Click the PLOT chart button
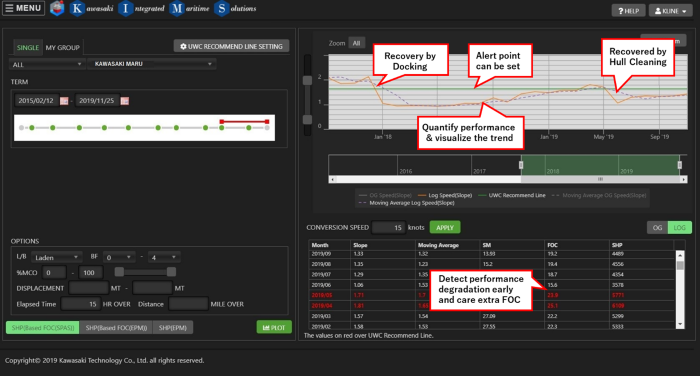The height and width of the screenshot is (376, 700). click(274, 327)
